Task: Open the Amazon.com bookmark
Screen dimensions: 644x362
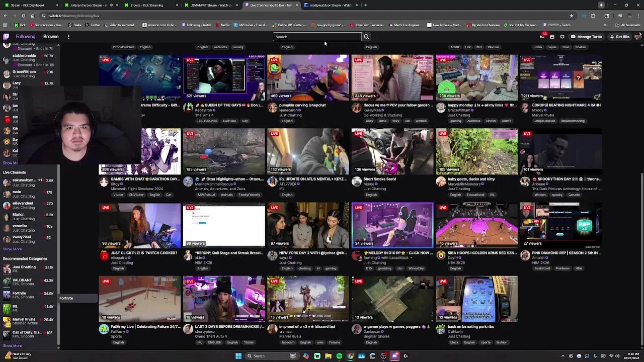Action: pyautogui.click(x=159, y=25)
